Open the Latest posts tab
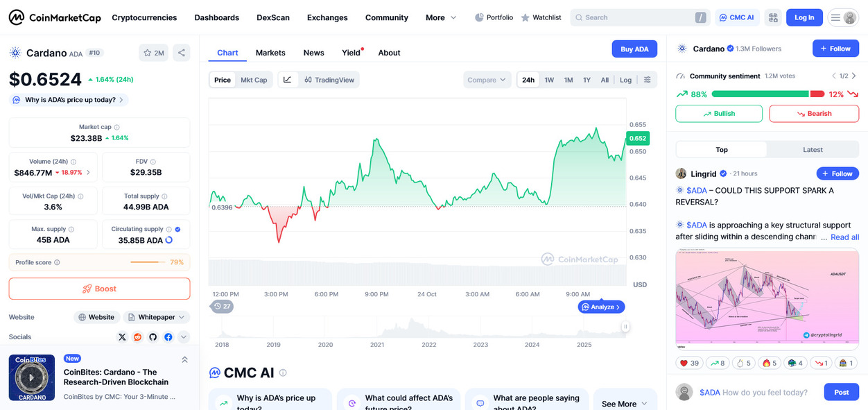Image resolution: width=868 pixels, height=410 pixels. [x=813, y=149]
